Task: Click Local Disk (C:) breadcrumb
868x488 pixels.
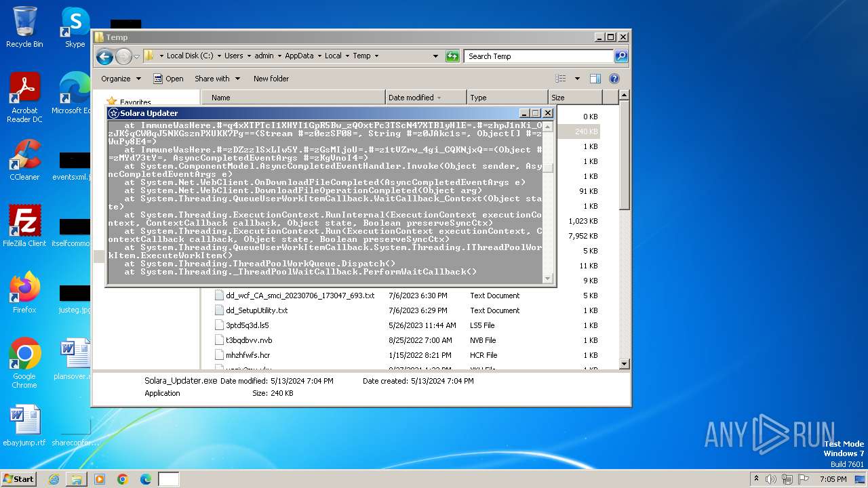Action: tap(190, 56)
